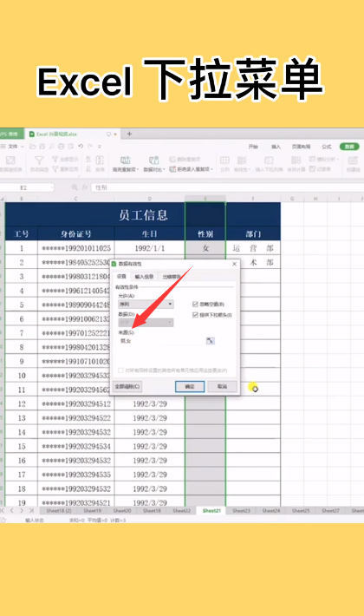Click the data compare icon
Screen dimensions: 364x616
pos(153,161)
